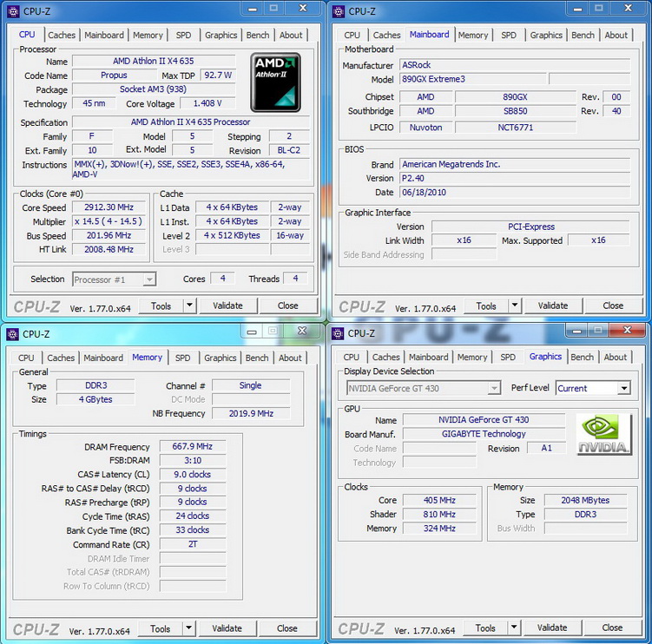
Task: Click the BIOS date 06/18/2010
Action: pos(515,192)
